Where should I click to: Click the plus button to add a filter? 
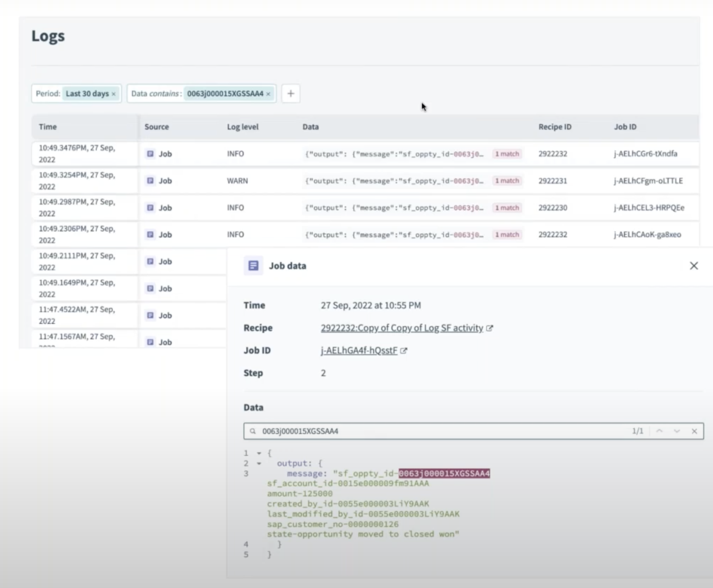(291, 94)
